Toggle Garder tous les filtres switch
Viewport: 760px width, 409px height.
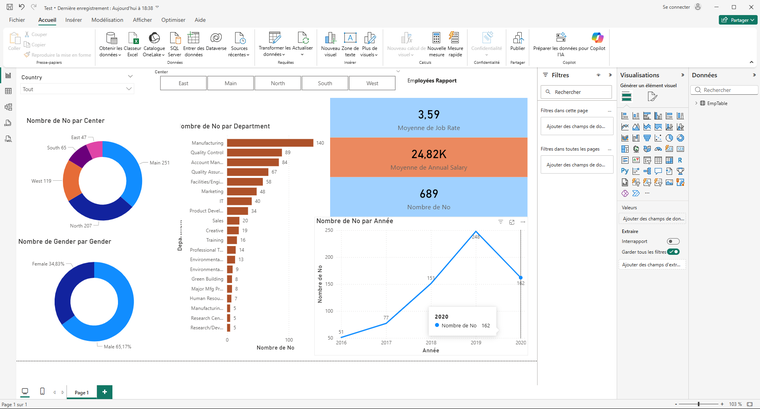click(673, 252)
